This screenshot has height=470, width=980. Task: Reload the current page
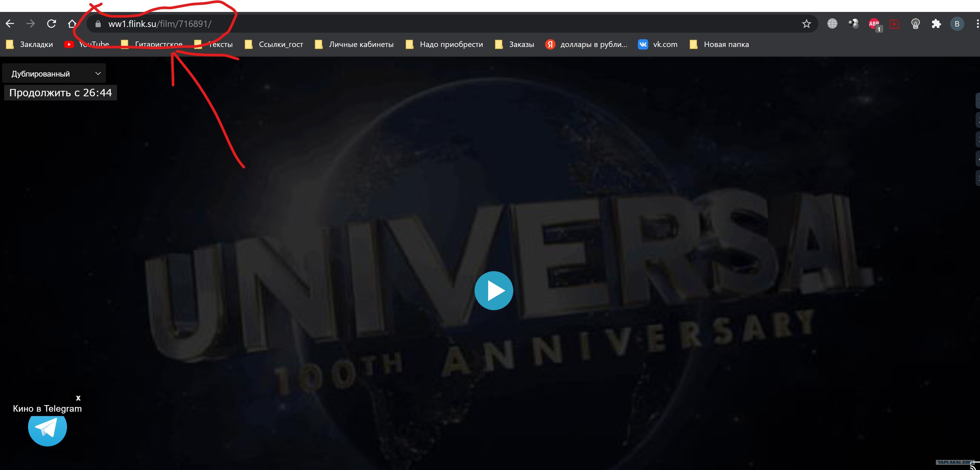tap(51, 24)
